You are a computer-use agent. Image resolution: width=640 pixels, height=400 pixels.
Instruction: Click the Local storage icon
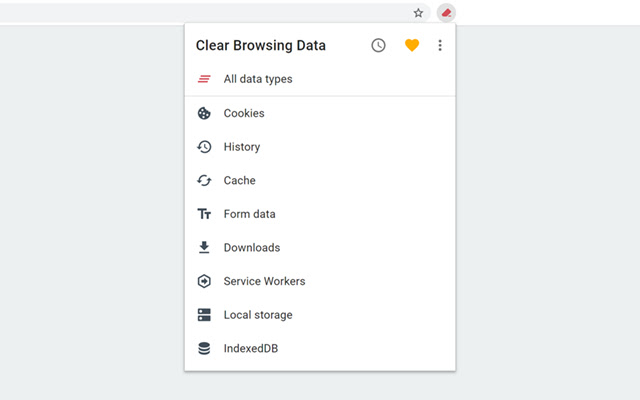tap(204, 315)
